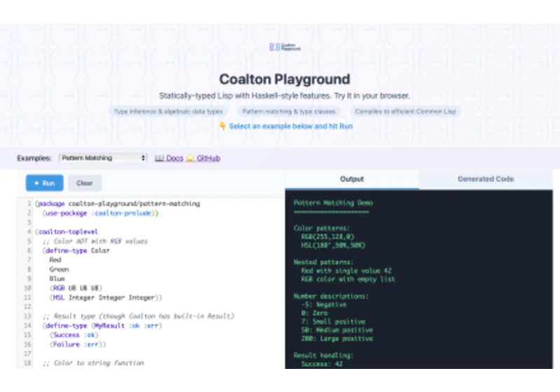Viewport: 560px width, 392px height.
Task: Click the 'Color to string function' comment line
Action: 93,363
